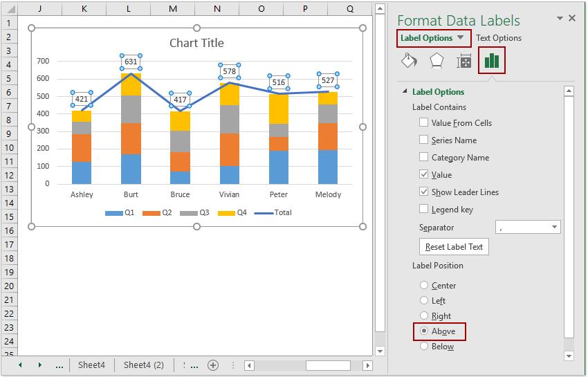588x377 pixels.
Task: Switch to Sheet4 (2) tab
Action: click(144, 365)
